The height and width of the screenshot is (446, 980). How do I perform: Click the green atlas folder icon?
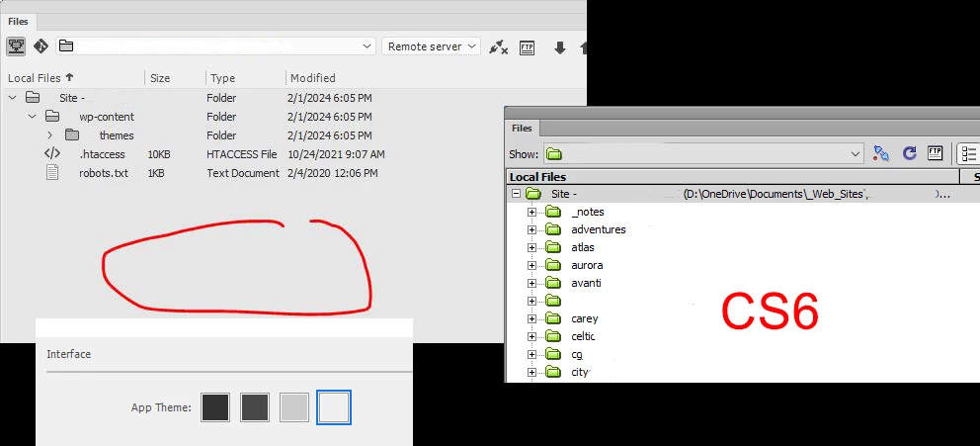tap(552, 247)
